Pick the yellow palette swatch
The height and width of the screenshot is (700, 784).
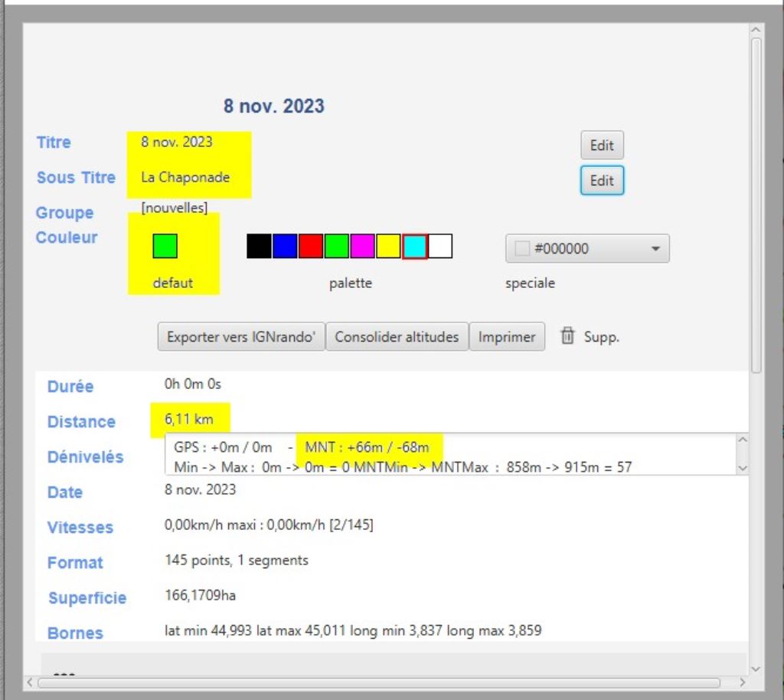click(x=389, y=246)
